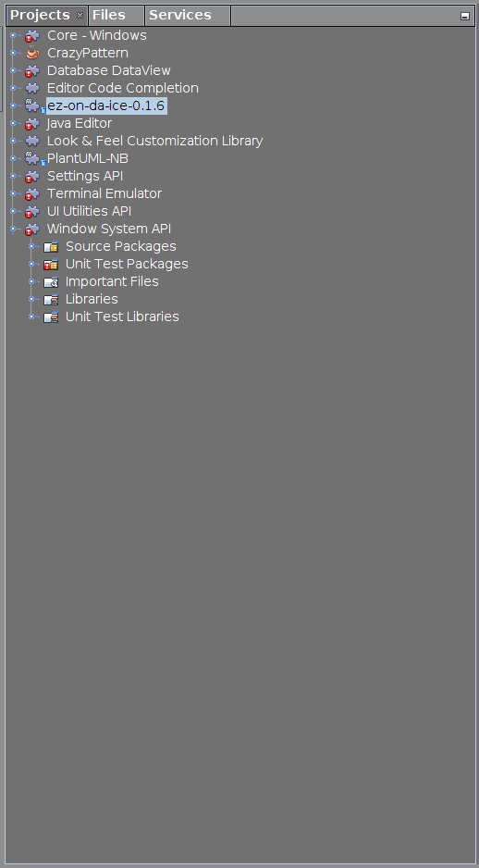The height and width of the screenshot is (868, 479).
Task: Expand the Unit Test Libraries node
Action: (x=31, y=316)
